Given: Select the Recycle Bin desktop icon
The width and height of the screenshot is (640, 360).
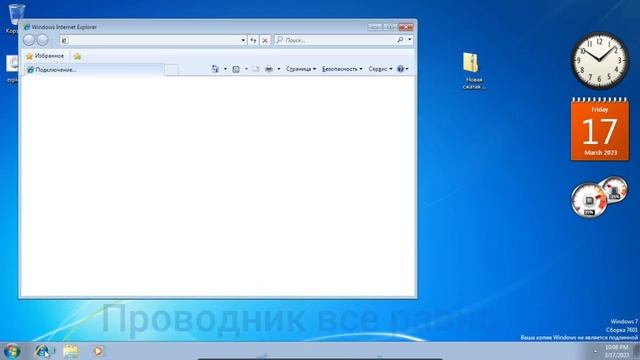Looking at the screenshot, I should pos(15,18).
